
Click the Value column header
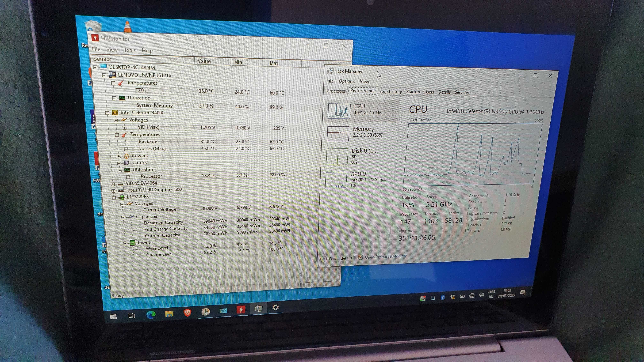pyautogui.click(x=213, y=61)
